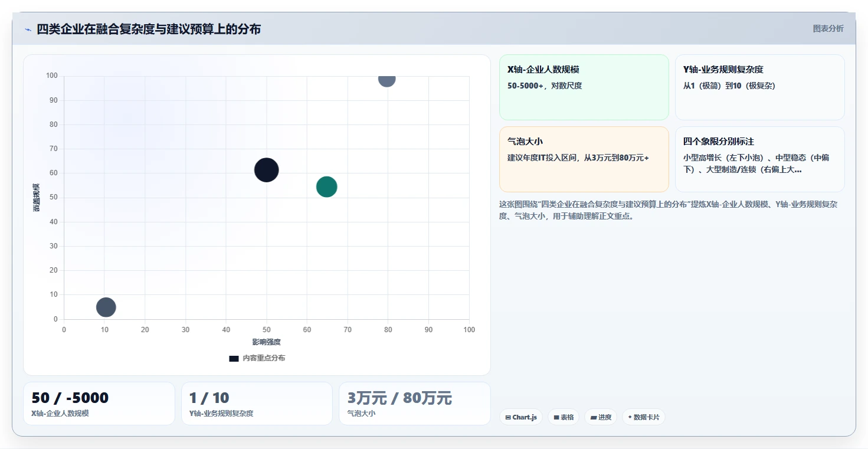This screenshot has width=868, height=449.
Task: Click the 1 / 10 stat value
Action: click(x=209, y=398)
